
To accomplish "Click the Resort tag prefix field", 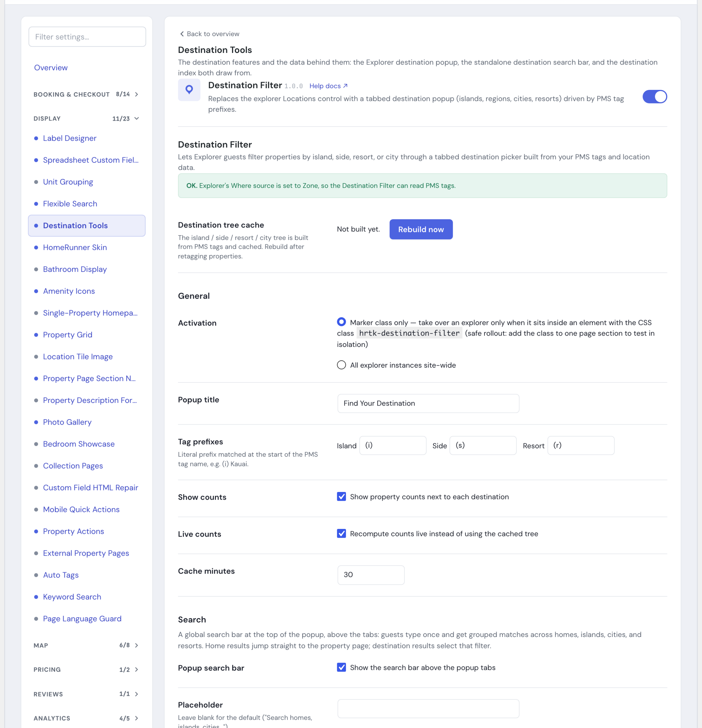I will pos(581,445).
